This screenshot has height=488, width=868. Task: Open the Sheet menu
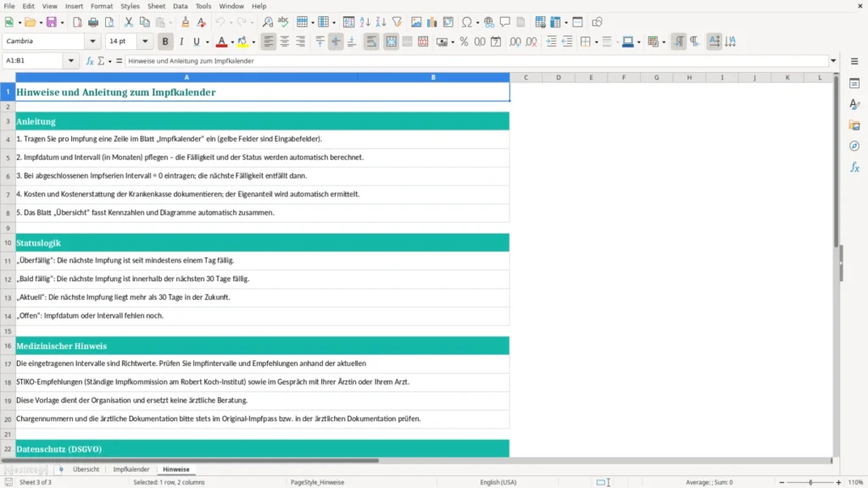click(156, 6)
